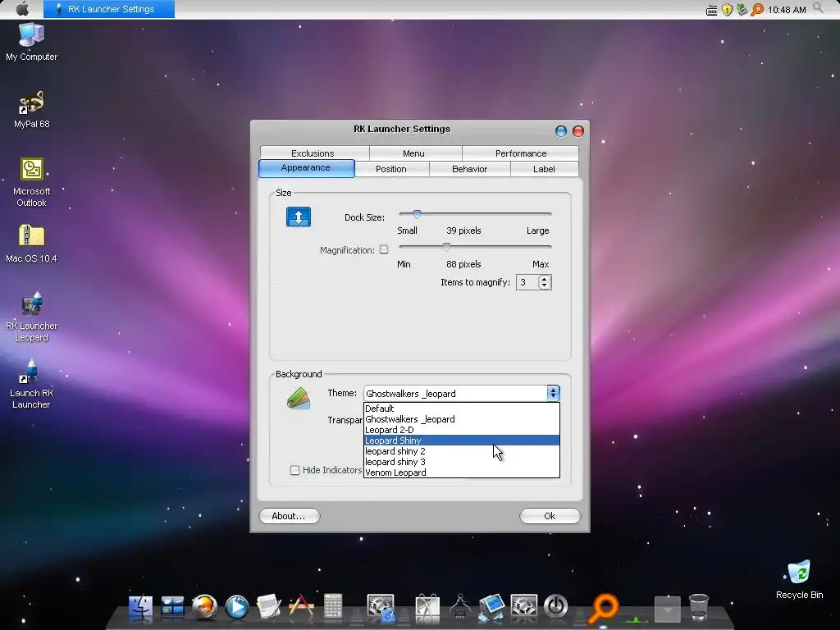Click the theme swatches icon in Background
840x630 pixels.
point(299,399)
